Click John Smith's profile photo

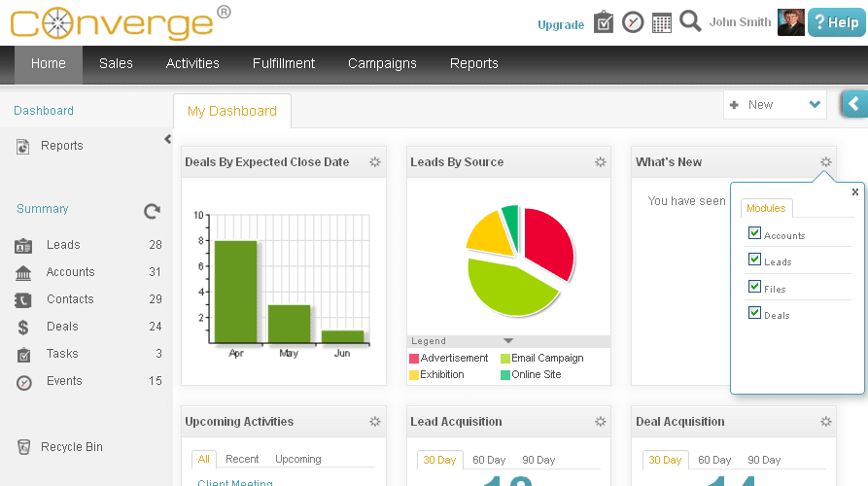(790, 22)
